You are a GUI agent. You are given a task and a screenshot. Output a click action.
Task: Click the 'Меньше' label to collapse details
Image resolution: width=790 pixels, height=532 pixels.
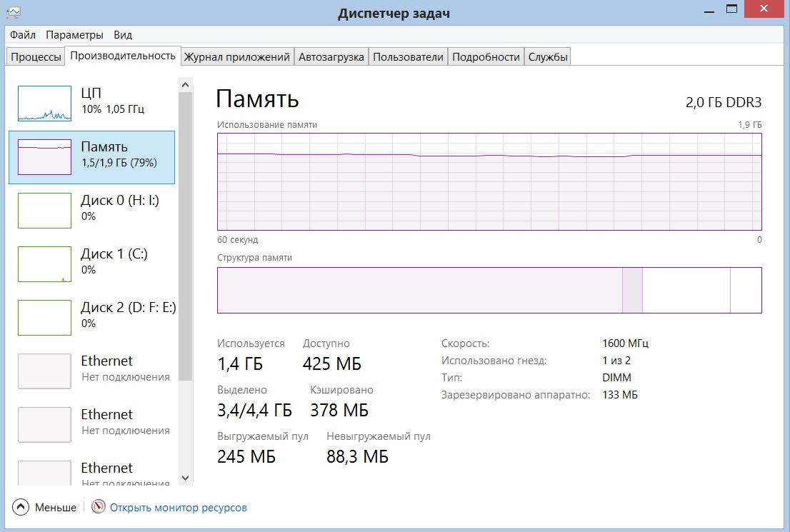pos(56,507)
